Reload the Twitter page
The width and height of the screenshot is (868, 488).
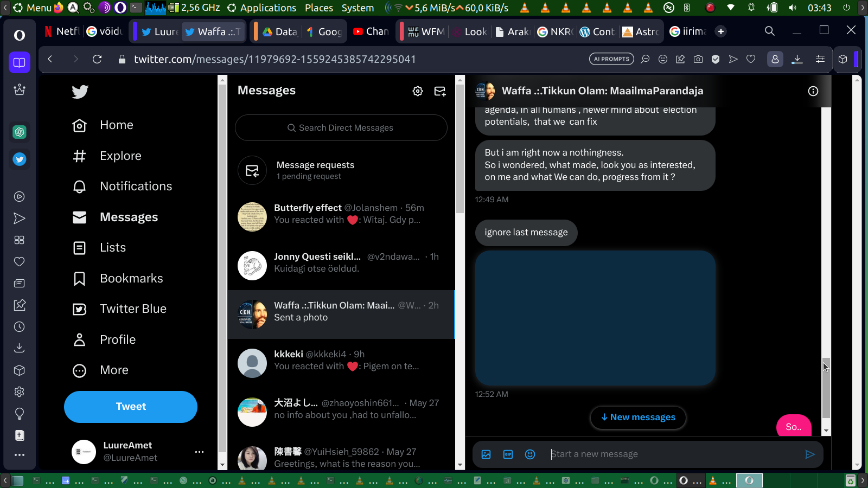97,59
